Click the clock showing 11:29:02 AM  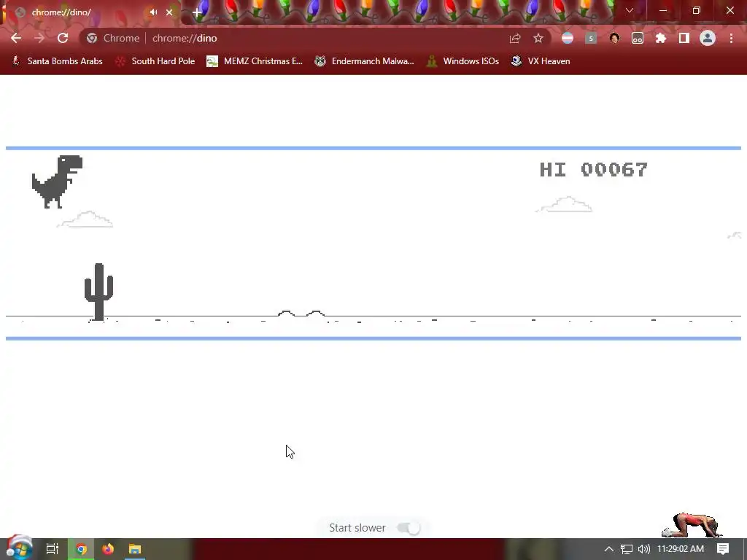[681, 549]
